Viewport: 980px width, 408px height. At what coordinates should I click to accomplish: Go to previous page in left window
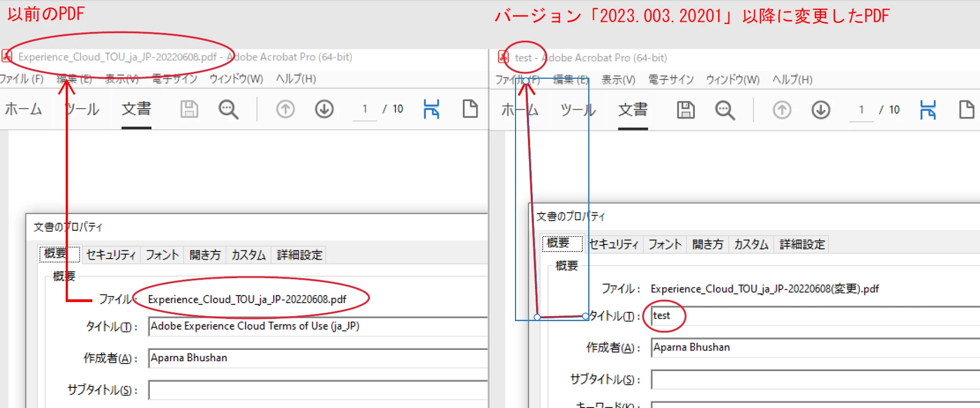[x=285, y=109]
